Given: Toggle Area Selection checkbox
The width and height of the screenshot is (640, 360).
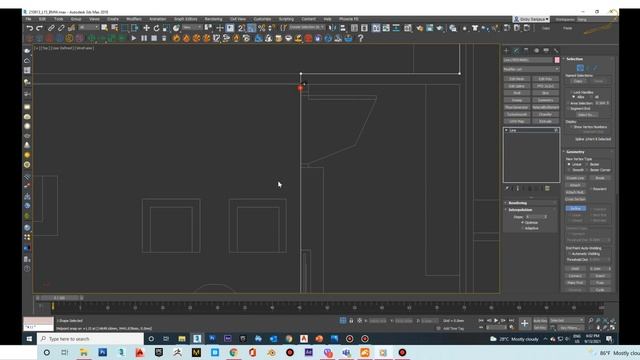Looking at the screenshot, I should (568, 103).
